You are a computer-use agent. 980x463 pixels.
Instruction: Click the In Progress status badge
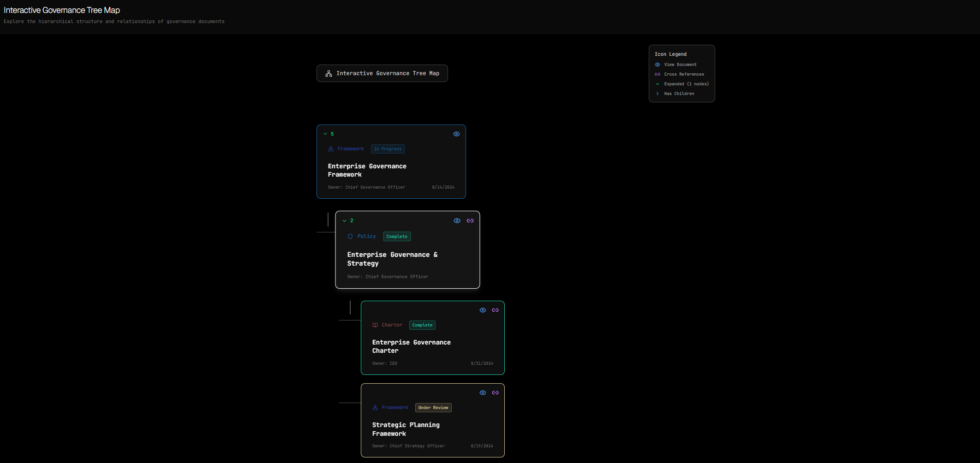tap(388, 149)
